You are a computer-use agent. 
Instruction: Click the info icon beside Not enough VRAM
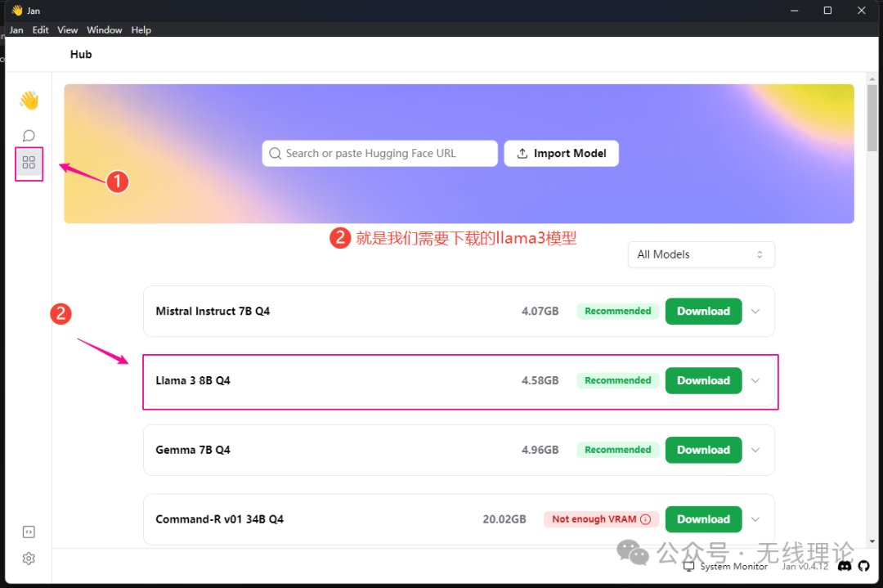click(645, 519)
